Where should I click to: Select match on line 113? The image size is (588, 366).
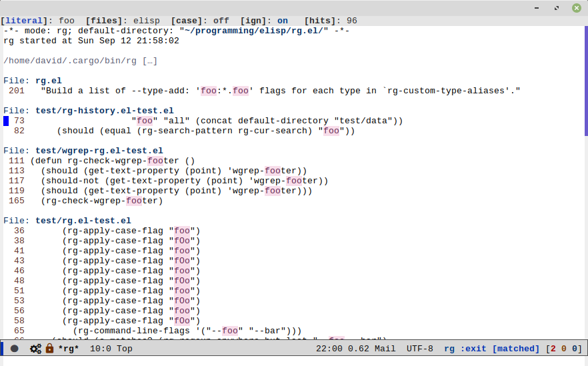coord(158,171)
